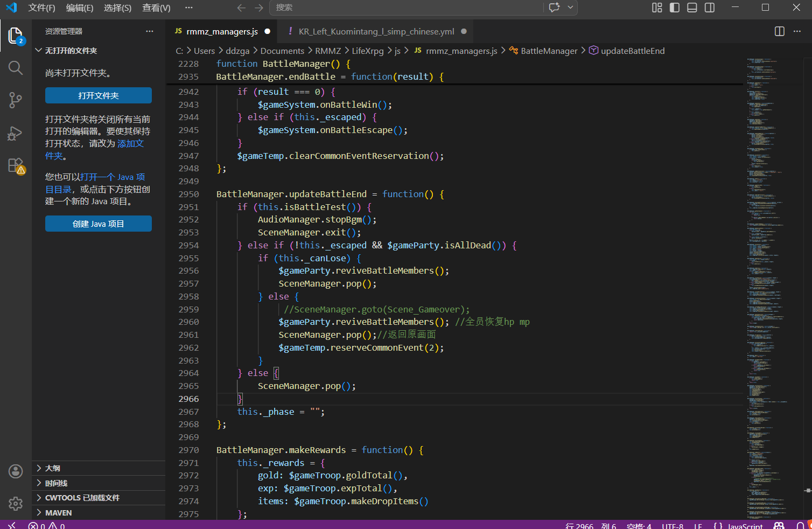Open the Accounts icon in activity bar
Viewport: 812px width, 529px height.
[x=16, y=471]
